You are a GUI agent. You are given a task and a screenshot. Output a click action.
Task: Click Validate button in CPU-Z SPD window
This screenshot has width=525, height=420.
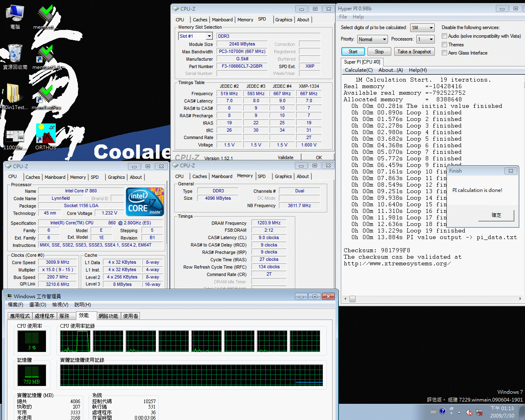285,157
